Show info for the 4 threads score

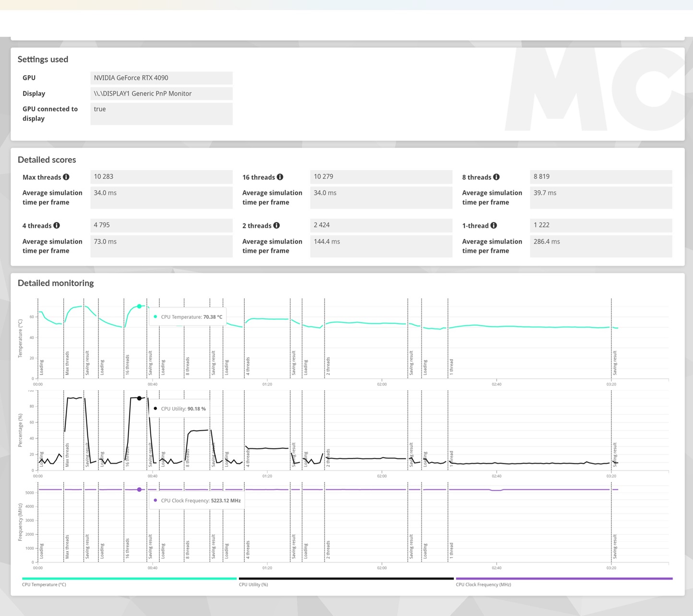pos(57,226)
